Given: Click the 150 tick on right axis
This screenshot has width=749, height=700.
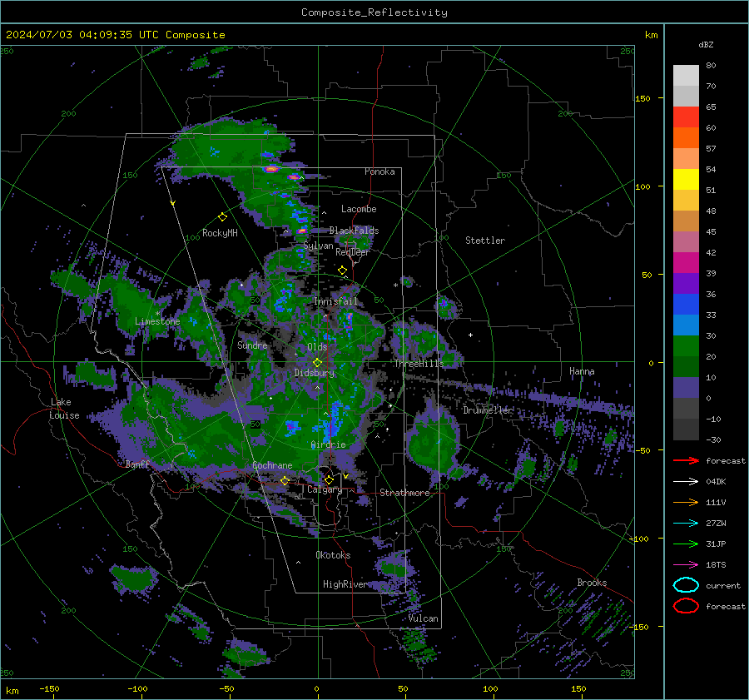Looking at the screenshot, I should click(x=642, y=98).
